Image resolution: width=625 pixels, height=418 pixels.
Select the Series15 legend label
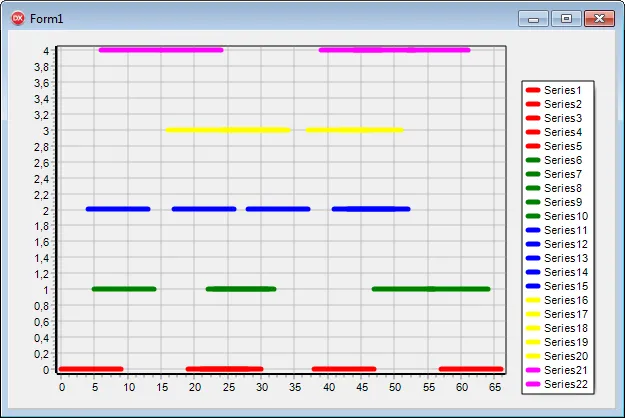tap(566, 286)
